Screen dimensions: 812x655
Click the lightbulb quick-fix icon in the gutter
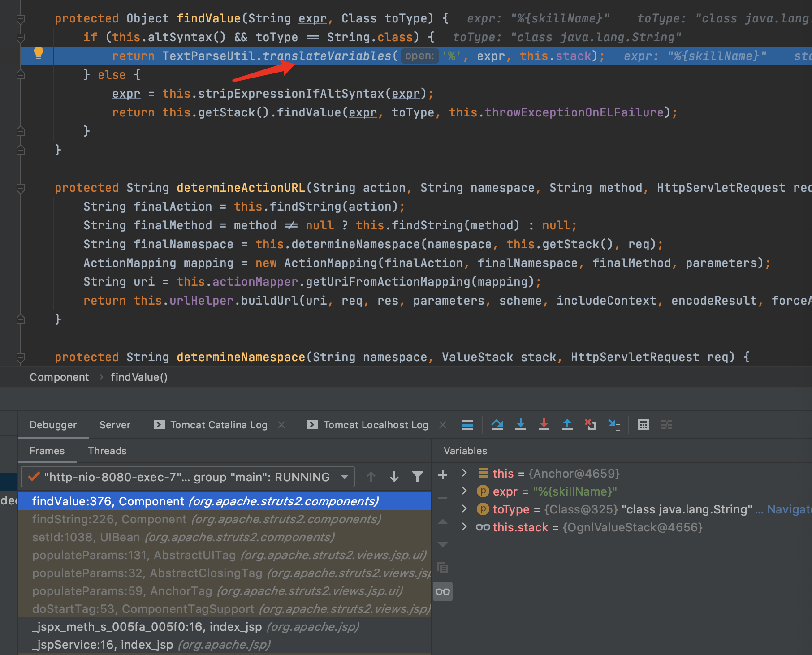point(39,53)
